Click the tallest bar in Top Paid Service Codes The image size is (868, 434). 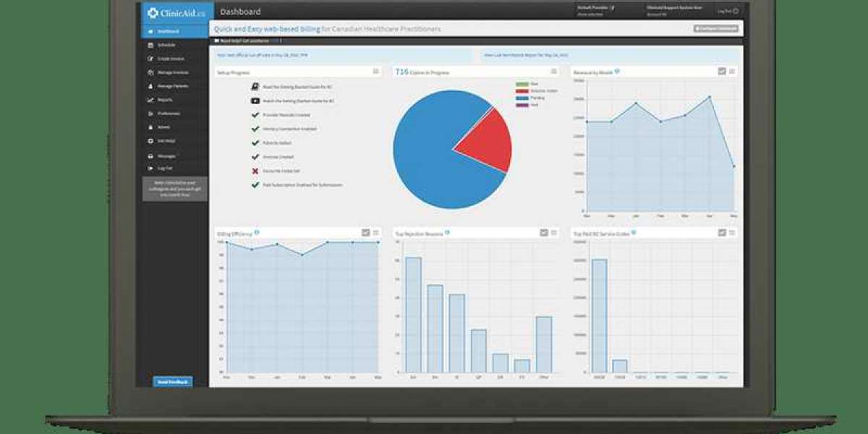click(599, 316)
